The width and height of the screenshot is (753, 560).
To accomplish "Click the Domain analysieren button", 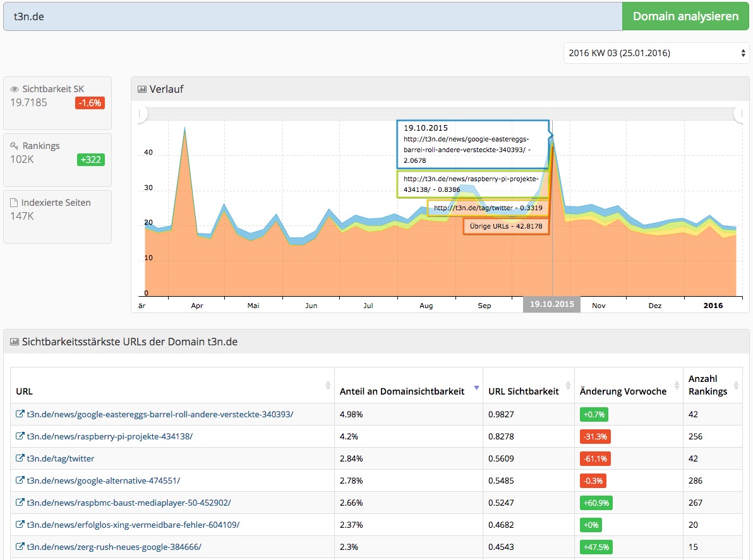I will coord(685,16).
